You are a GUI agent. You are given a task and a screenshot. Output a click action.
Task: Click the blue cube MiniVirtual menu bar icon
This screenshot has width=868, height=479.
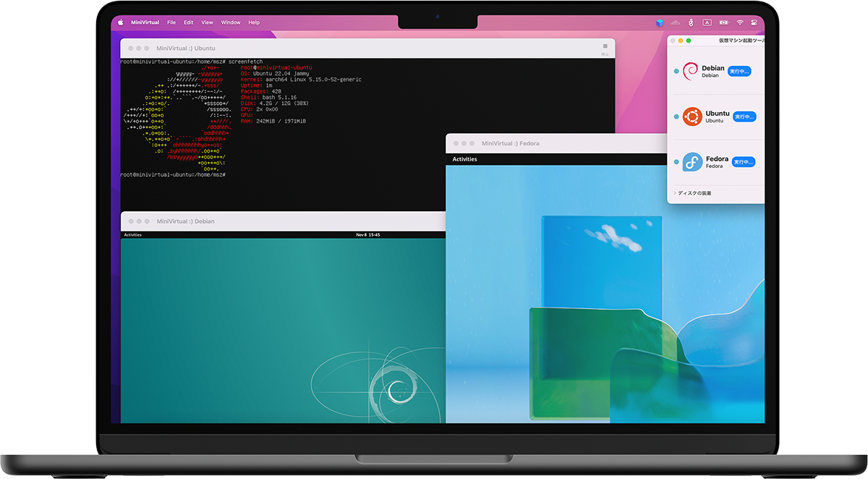[660, 22]
